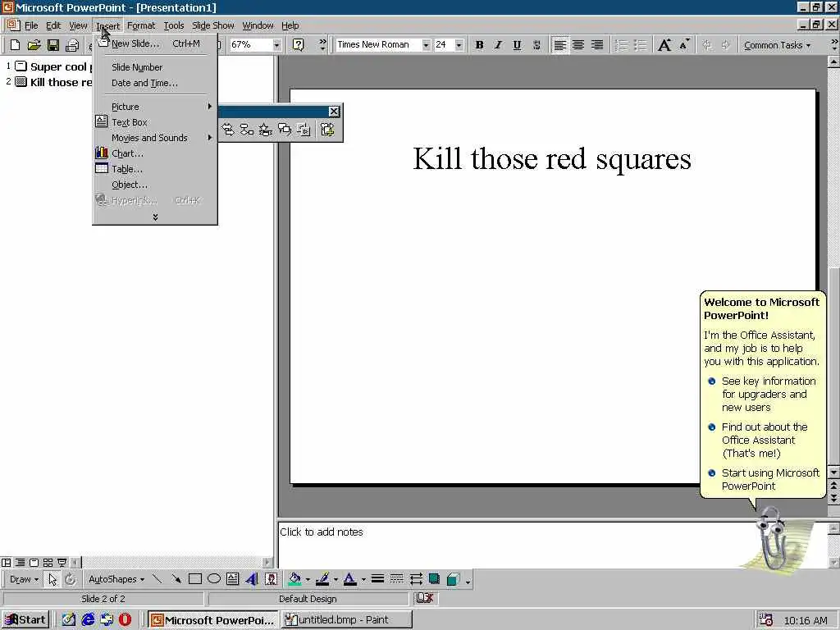Open the AutoShapes dropdown

116,579
